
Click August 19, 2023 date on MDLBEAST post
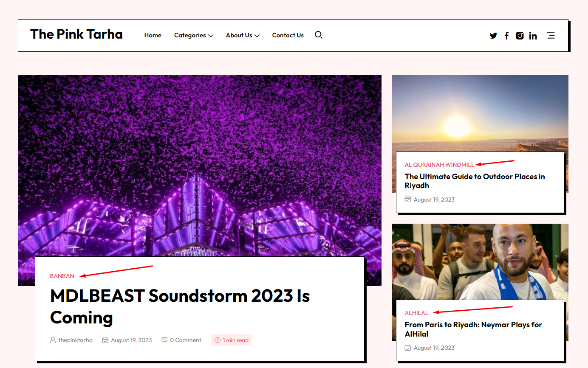point(131,340)
